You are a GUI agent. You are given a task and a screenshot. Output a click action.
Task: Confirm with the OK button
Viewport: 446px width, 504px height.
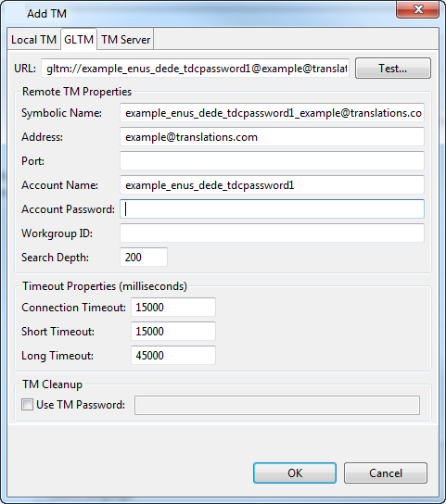pyautogui.click(x=295, y=472)
